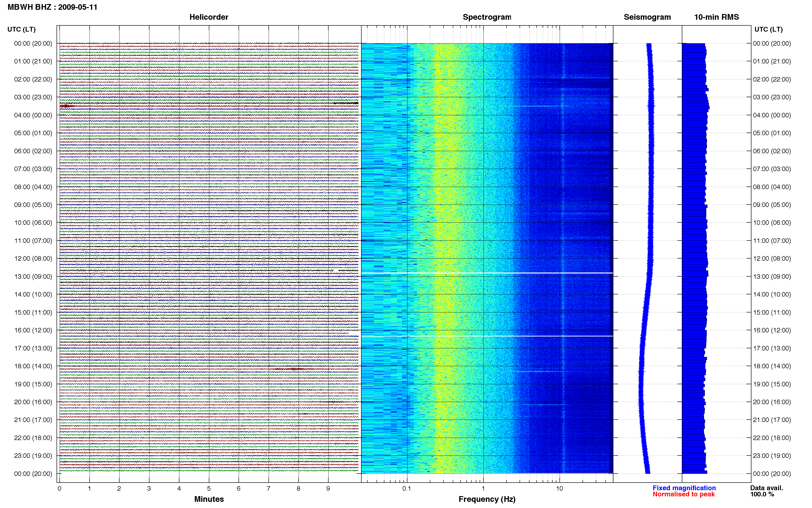Click left time label 18:00 (14:00)
The image size is (812, 508).
click(x=33, y=366)
